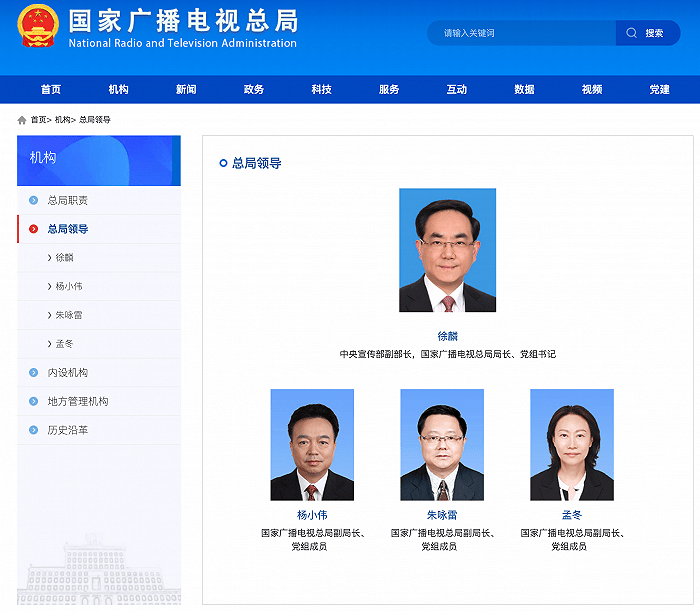Open the 朱咏雷 name link under portrait

[442, 515]
